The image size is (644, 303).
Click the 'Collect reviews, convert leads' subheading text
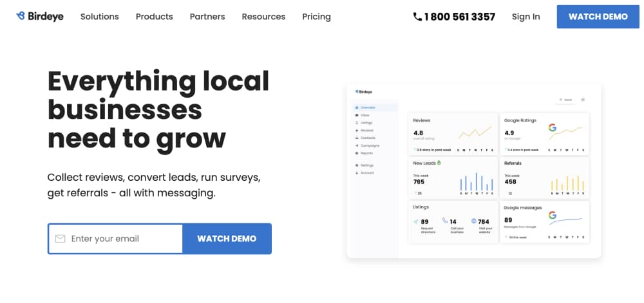point(154,185)
